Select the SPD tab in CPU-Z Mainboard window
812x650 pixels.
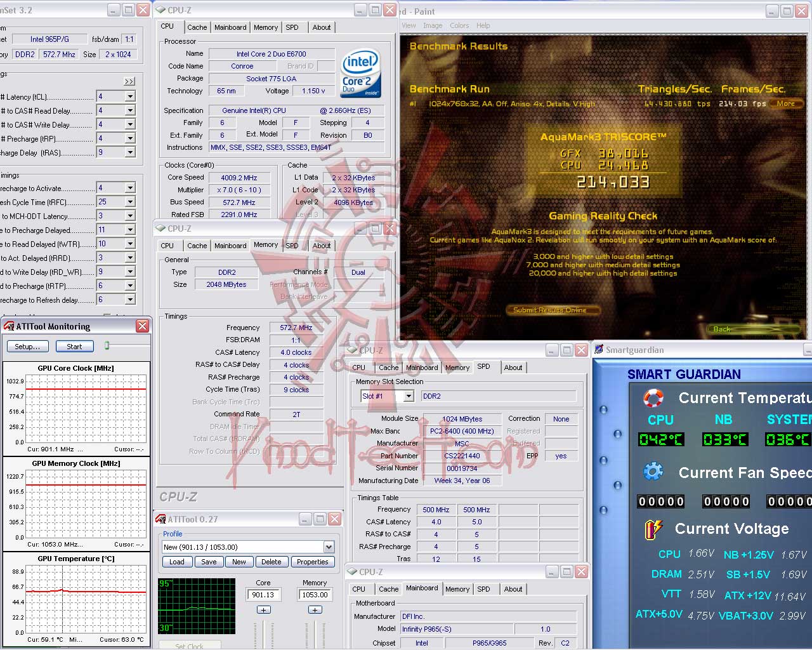point(484,589)
